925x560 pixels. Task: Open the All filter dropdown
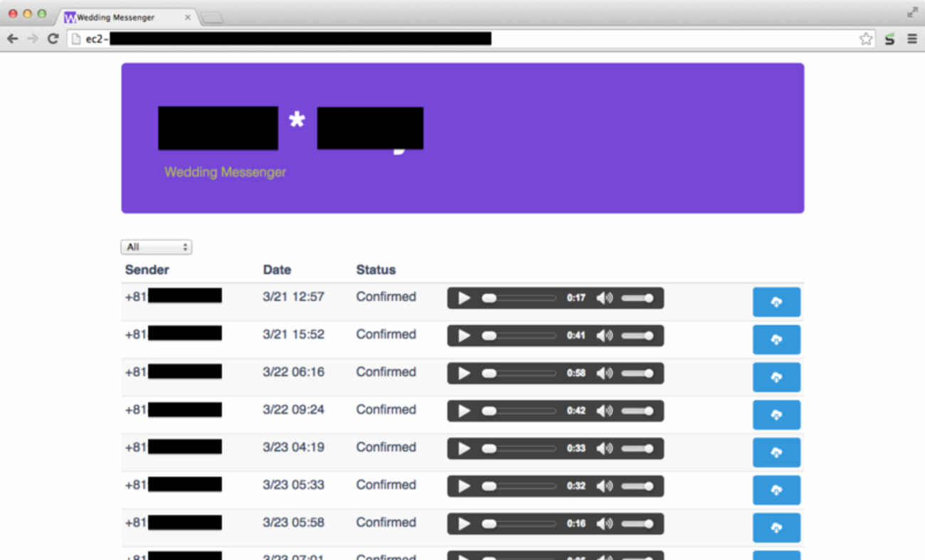[x=157, y=247]
